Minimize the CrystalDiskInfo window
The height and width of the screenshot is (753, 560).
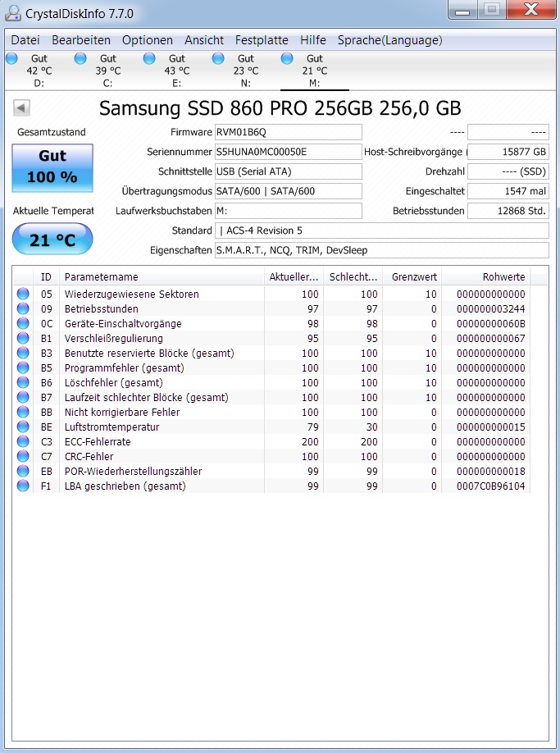(462, 10)
